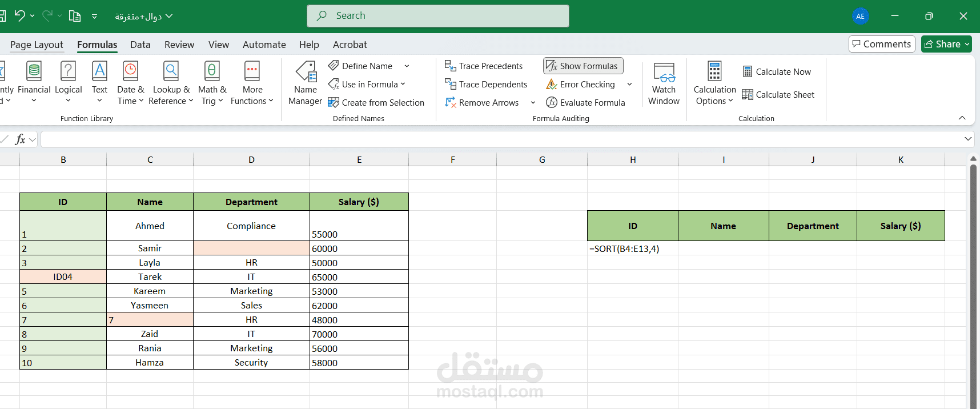
Task: Run Error Checking
Action: (580, 85)
